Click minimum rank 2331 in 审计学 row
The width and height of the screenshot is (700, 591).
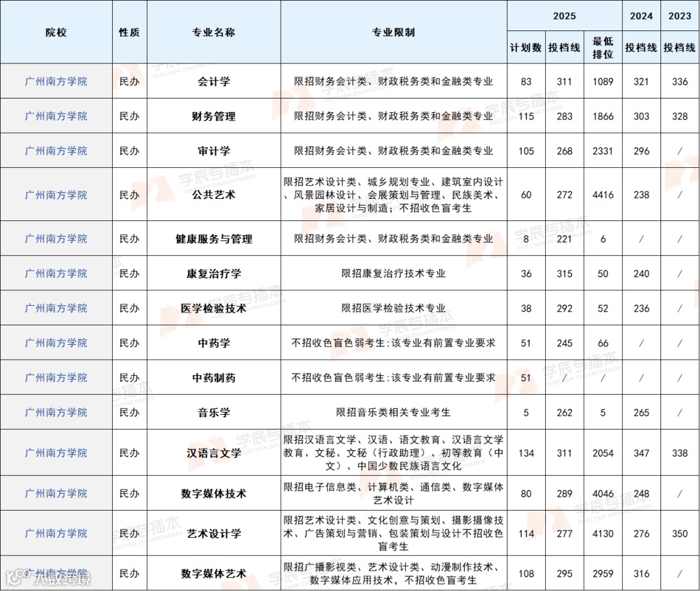[x=603, y=151]
